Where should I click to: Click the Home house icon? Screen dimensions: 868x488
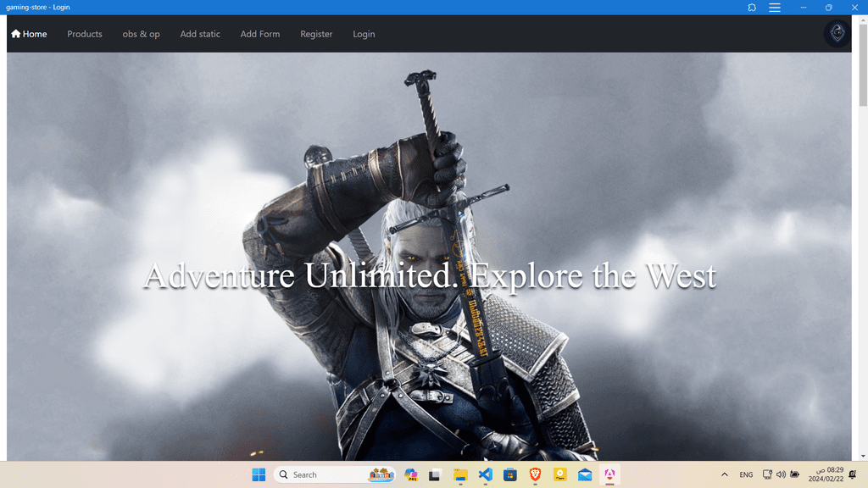[x=15, y=34]
